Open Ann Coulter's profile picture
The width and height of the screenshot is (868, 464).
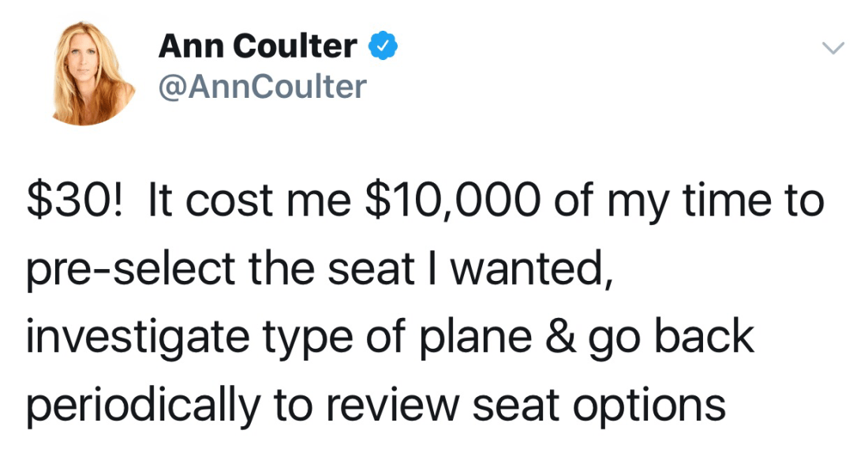93,73
